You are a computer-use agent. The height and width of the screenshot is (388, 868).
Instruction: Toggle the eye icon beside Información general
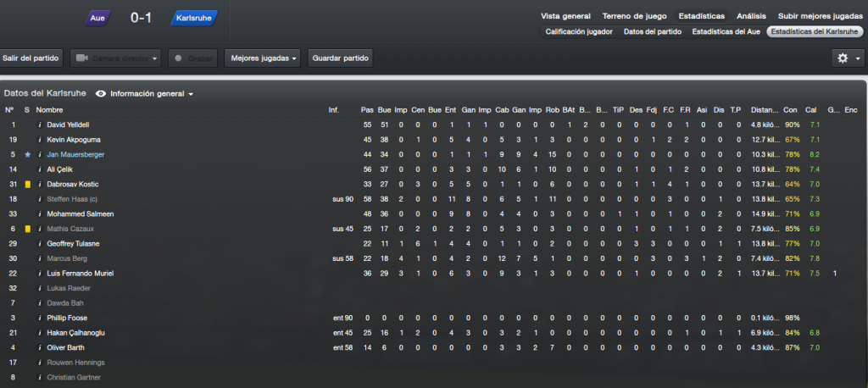coord(101,94)
